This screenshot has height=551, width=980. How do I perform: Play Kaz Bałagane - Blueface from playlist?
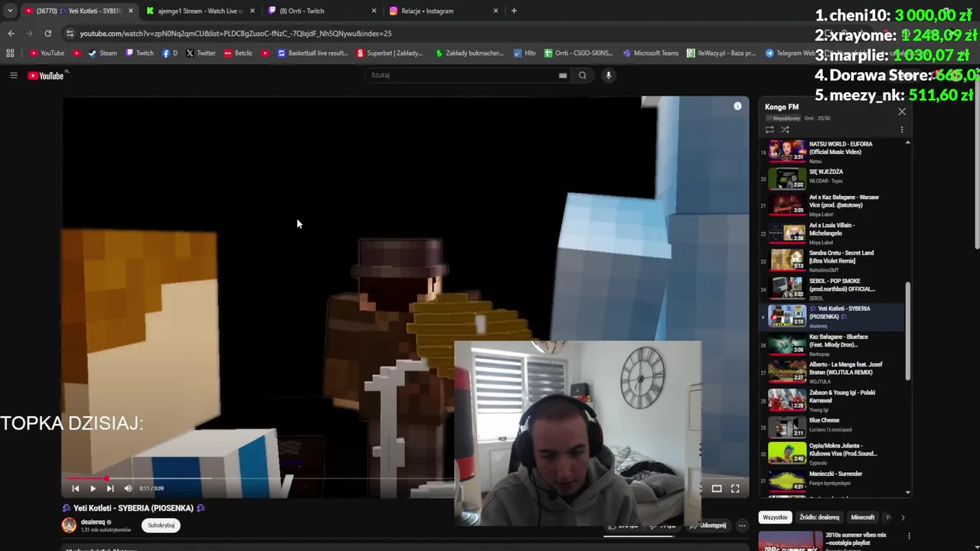(x=832, y=345)
